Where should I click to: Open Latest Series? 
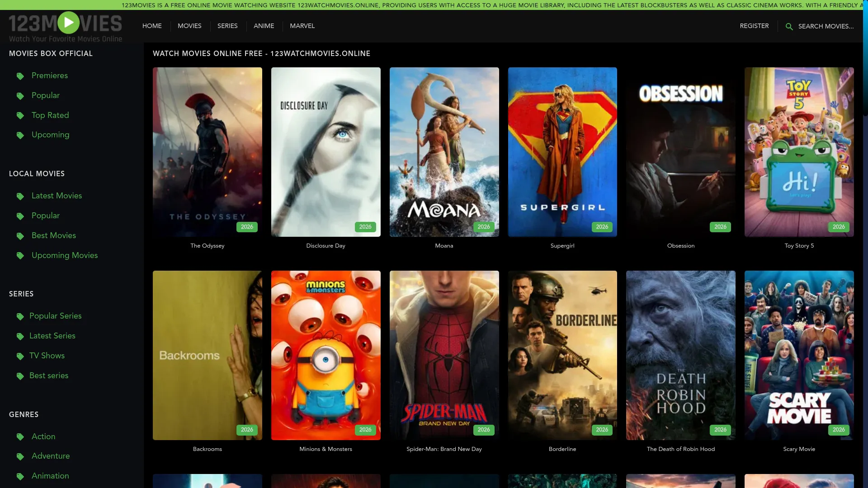pos(52,336)
